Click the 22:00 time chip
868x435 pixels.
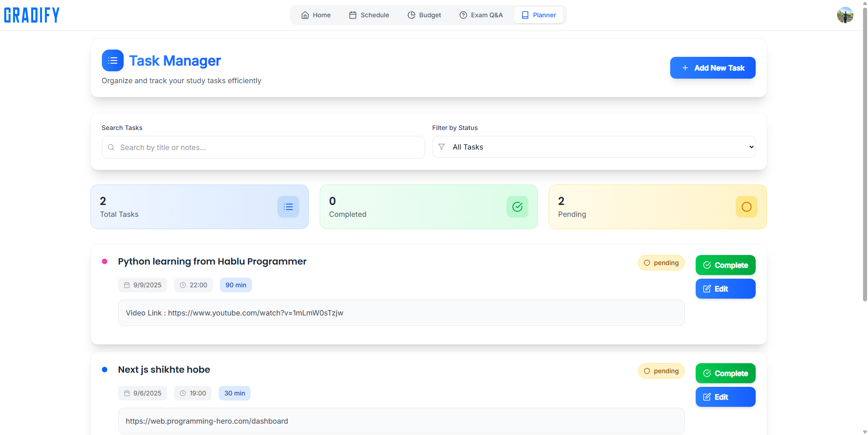pos(193,285)
